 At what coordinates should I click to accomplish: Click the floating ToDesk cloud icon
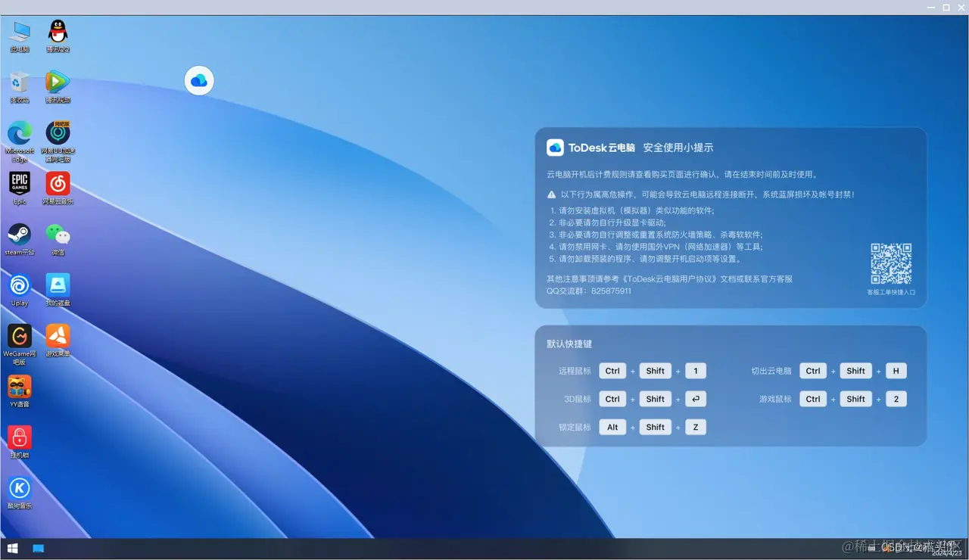198,80
